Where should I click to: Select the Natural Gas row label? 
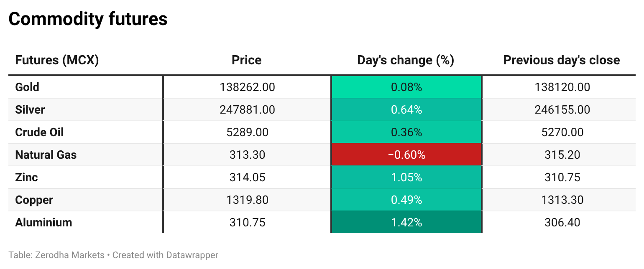(46, 155)
